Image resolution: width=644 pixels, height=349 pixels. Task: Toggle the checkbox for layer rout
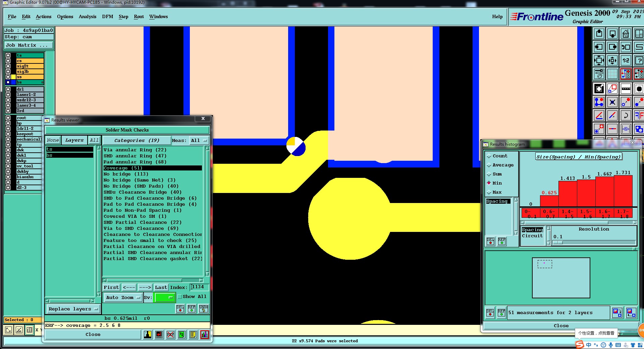coord(8,118)
